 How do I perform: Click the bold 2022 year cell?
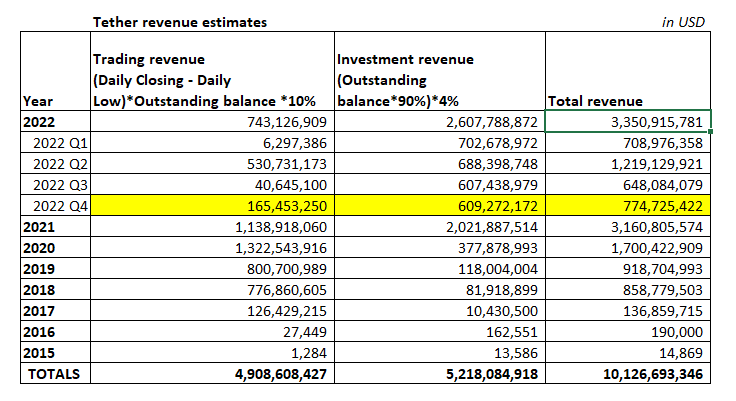pyautogui.click(x=55, y=121)
